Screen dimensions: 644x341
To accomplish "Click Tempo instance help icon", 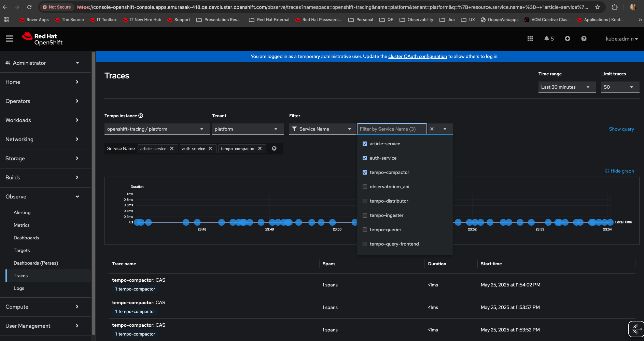I will point(141,116).
